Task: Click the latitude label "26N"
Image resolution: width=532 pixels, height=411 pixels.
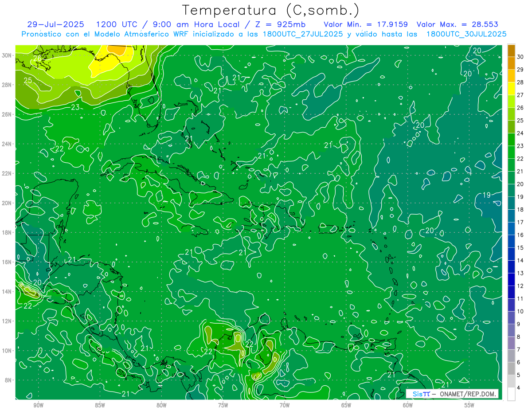Action: click(x=7, y=114)
